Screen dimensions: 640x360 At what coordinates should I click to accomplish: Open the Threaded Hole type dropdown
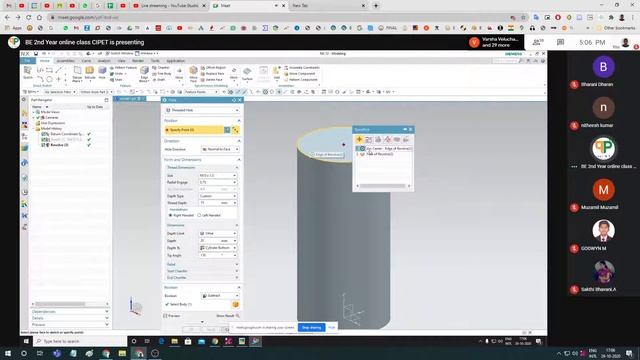point(202,110)
